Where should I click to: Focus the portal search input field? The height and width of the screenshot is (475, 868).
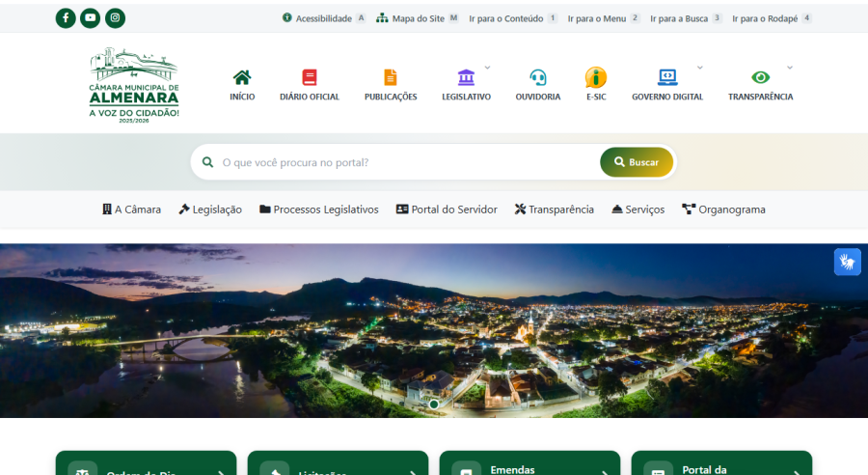point(409,162)
